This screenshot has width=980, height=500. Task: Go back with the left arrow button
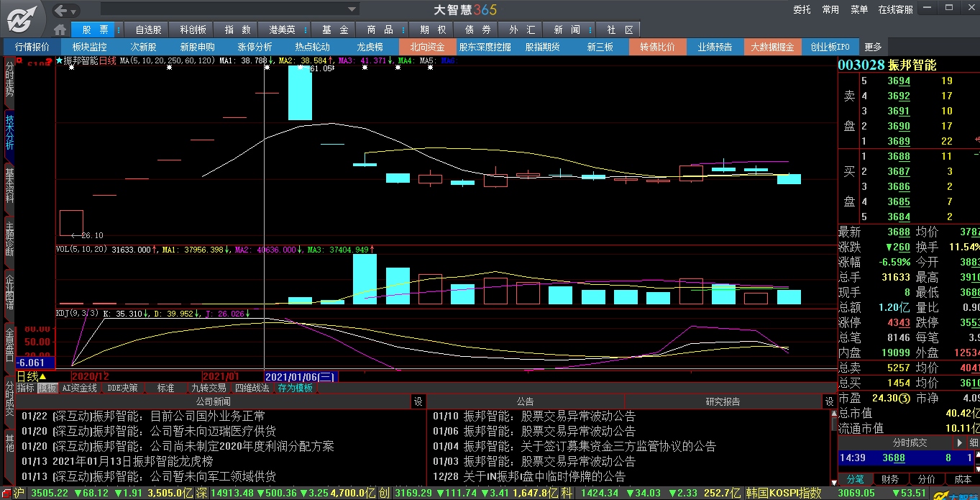click(x=62, y=10)
